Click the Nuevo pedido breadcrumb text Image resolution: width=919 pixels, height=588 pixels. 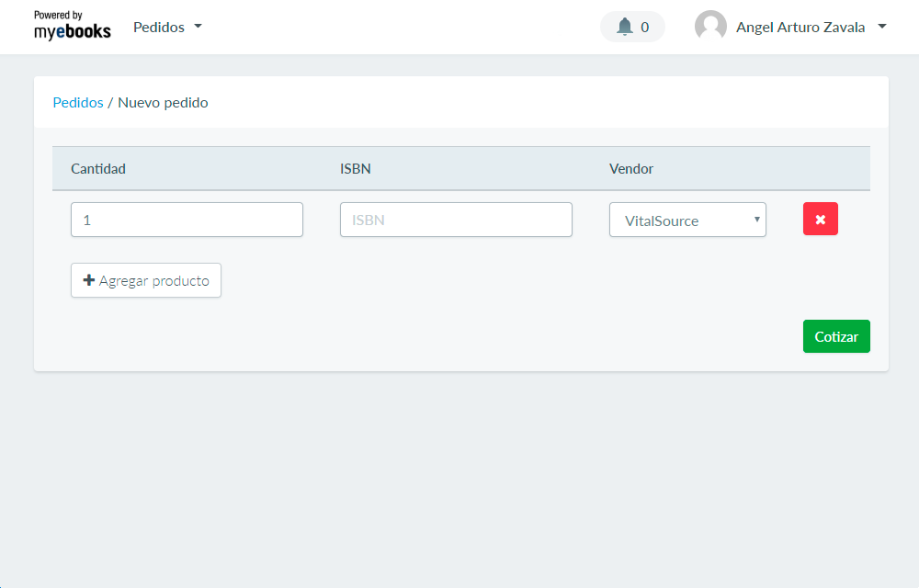tap(163, 103)
